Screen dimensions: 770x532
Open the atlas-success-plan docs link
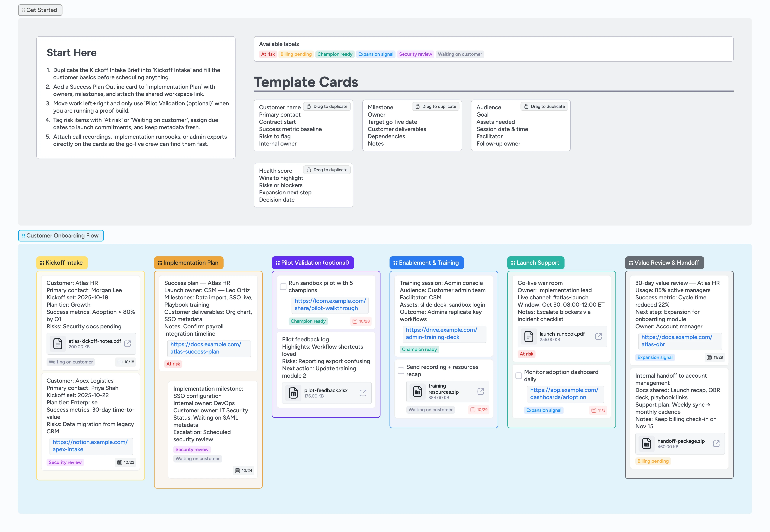tap(205, 348)
